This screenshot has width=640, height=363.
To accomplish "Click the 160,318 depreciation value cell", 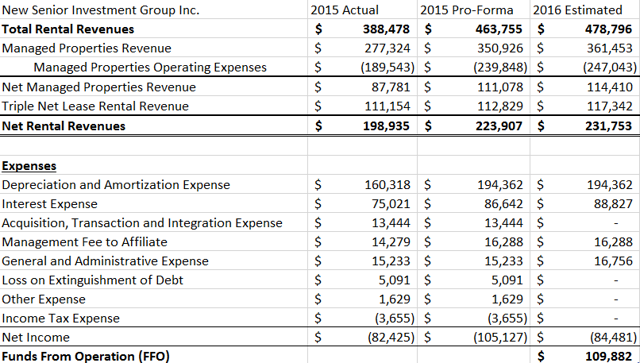I will click(x=362, y=185).
